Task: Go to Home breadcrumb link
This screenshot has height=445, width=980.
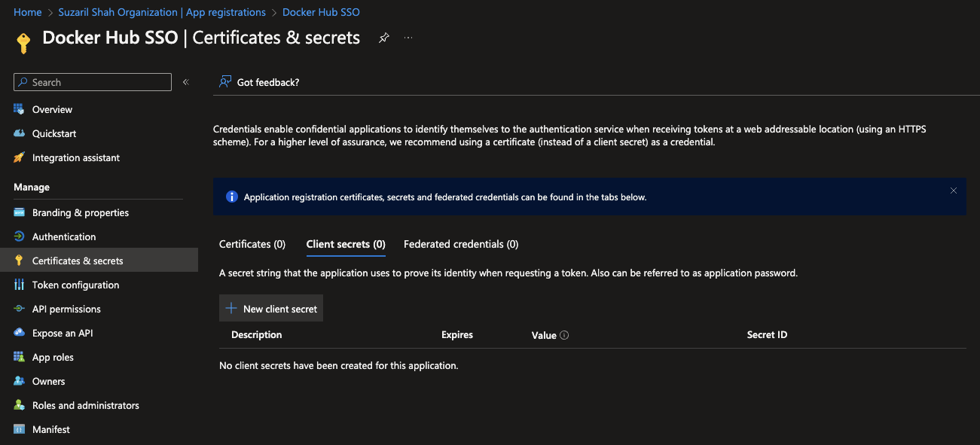Action: pyautogui.click(x=28, y=12)
